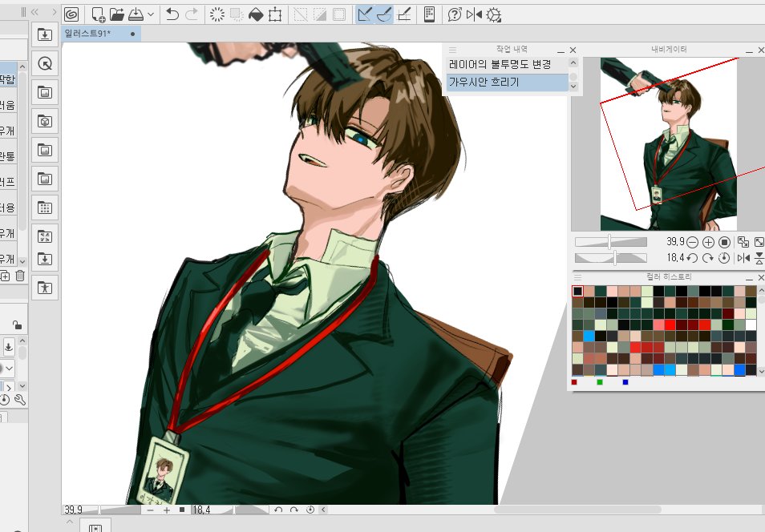The width and height of the screenshot is (765, 532).
Task: Duplicate sub tool with copy icon
Action: 5,276
